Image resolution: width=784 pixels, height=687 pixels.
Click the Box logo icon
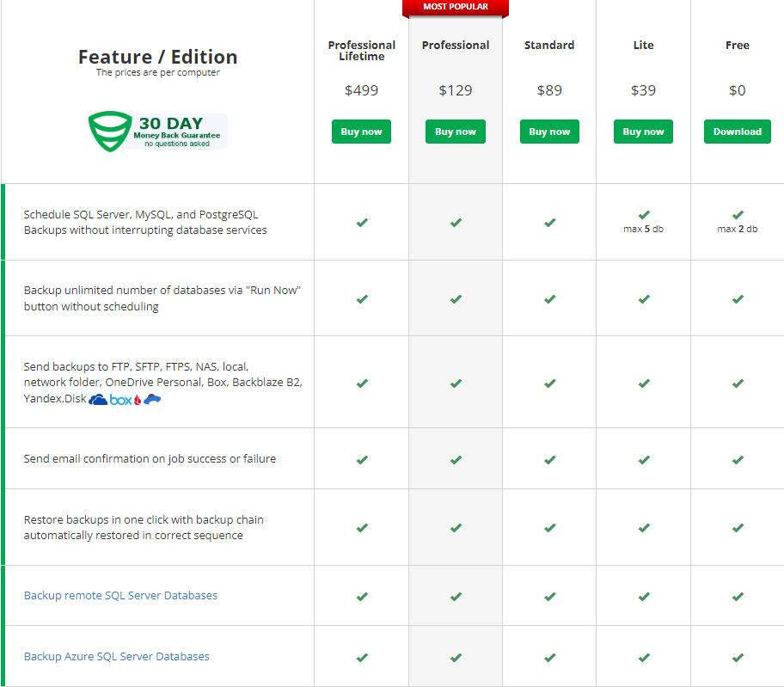pyautogui.click(x=121, y=400)
